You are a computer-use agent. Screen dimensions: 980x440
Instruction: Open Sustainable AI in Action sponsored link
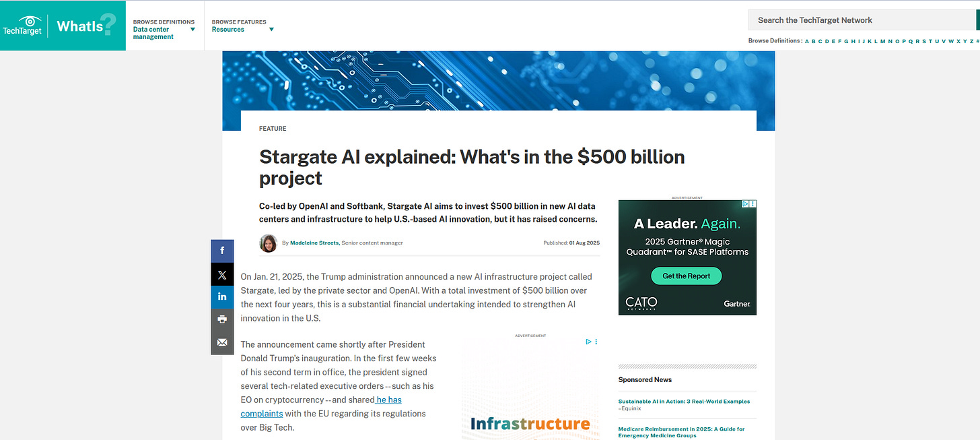(x=684, y=402)
